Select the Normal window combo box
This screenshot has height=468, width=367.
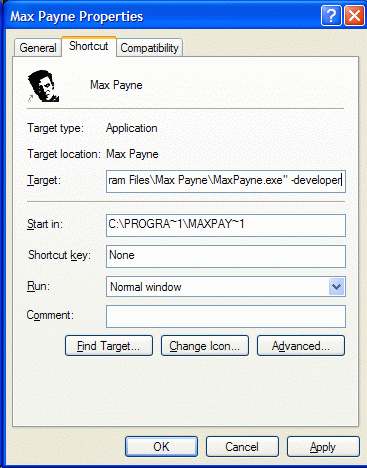click(226, 287)
